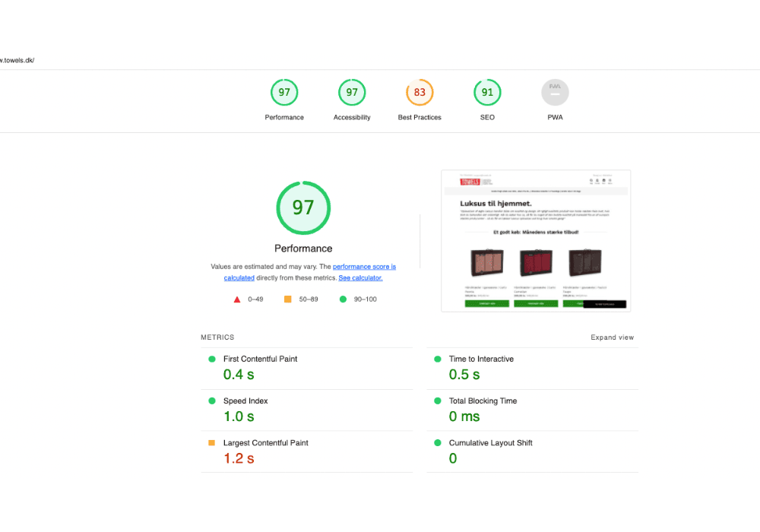
Task: Click the Best Practices 83 score gauge
Action: tap(420, 91)
